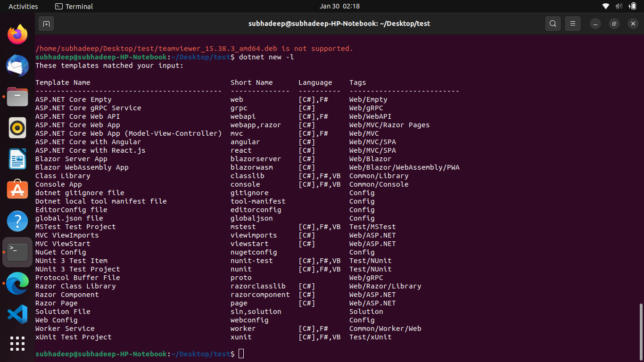Viewport: 644px width, 362px height.
Task: Minimize the terminal window
Action: 595,24
